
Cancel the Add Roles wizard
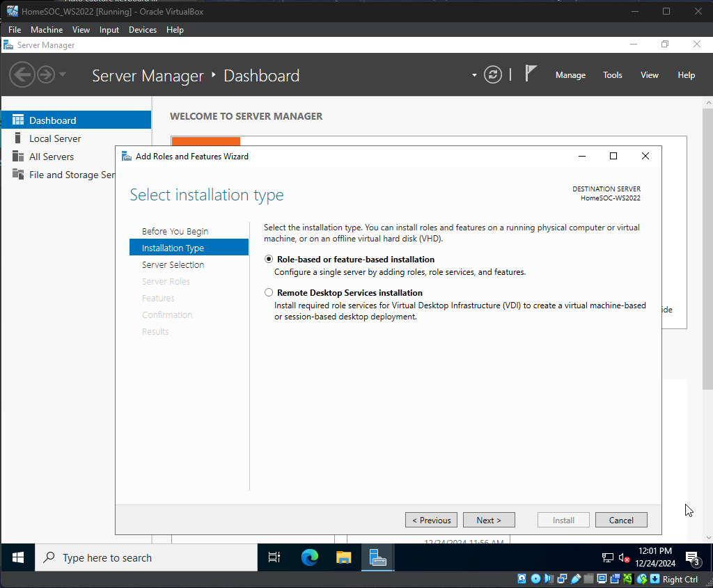point(621,520)
